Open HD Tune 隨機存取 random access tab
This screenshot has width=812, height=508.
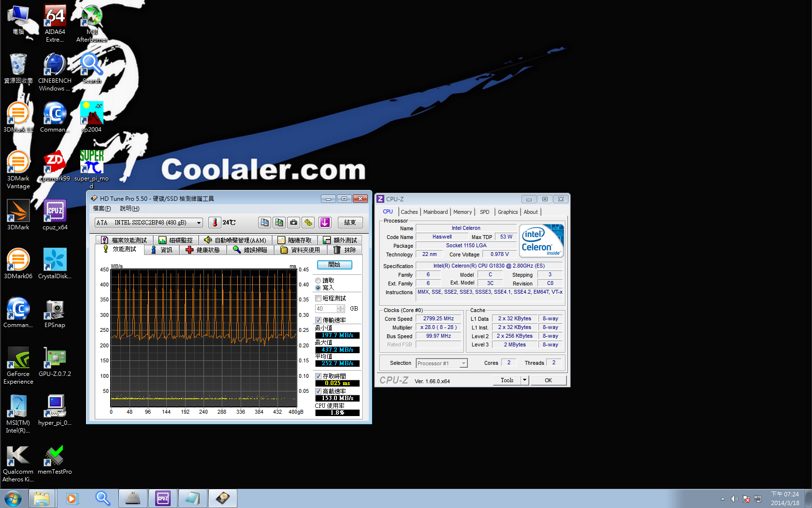point(294,240)
